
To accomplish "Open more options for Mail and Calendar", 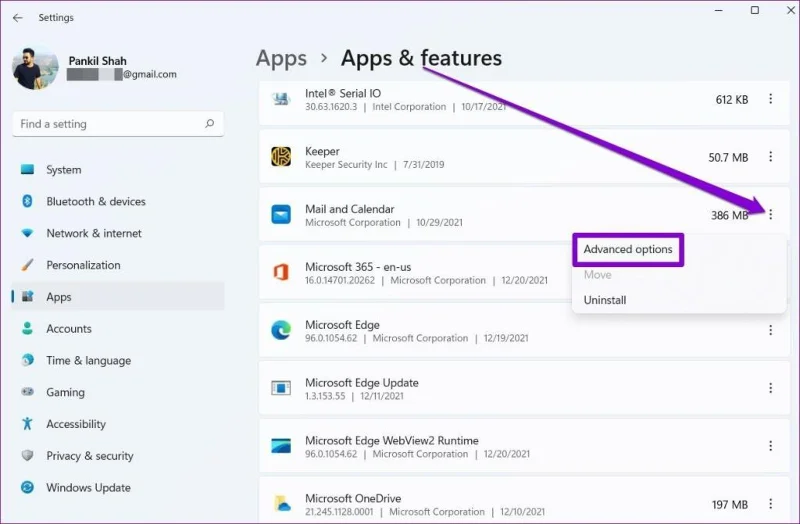I will pos(770,214).
